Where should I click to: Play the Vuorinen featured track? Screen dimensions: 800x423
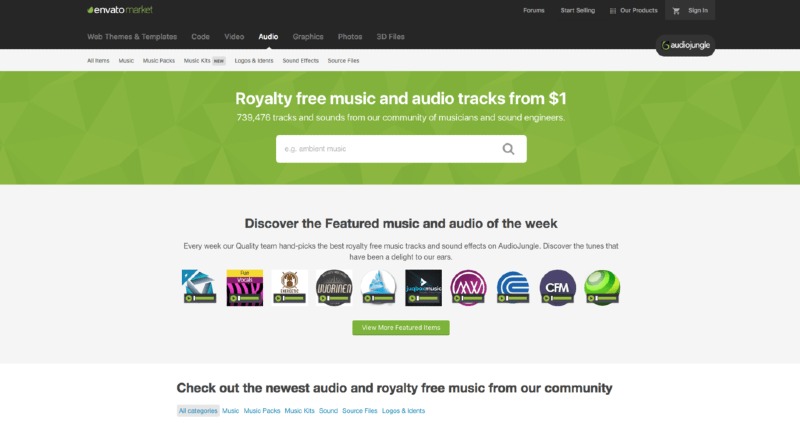click(x=334, y=288)
